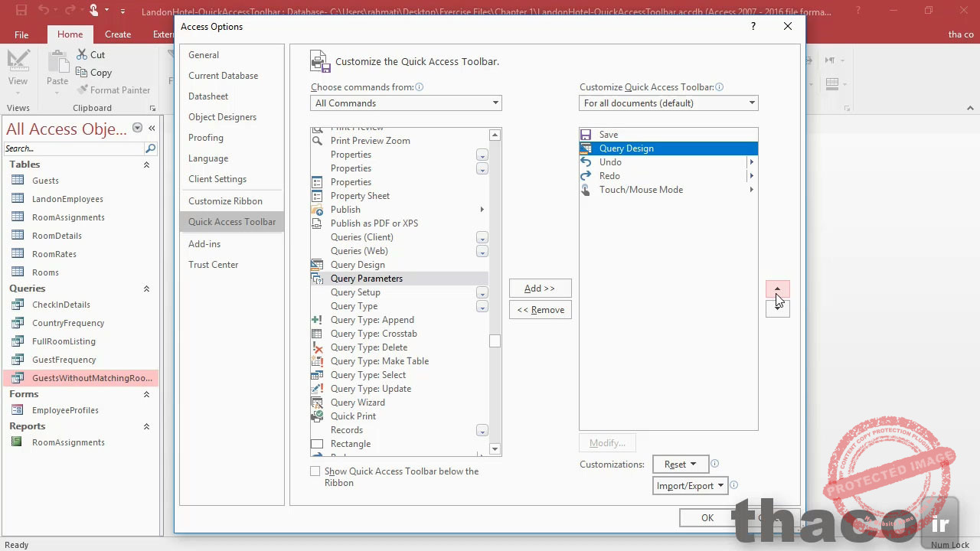
Task: Click the Query Type: Select icon
Action: [x=317, y=375]
